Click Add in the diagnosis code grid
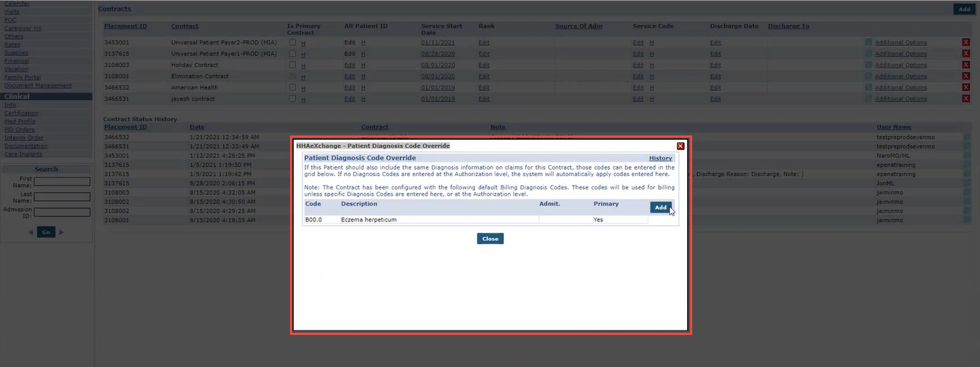 pyautogui.click(x=660, y=208)
